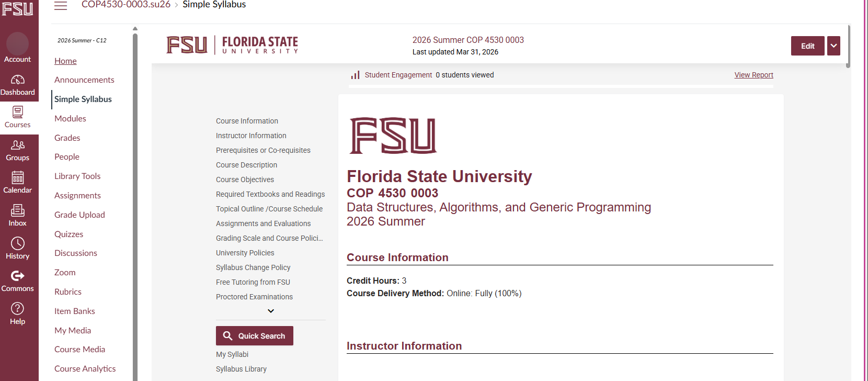Click the Student Engagement bar chart icon

pyautogui.click(x=356, y=75)
